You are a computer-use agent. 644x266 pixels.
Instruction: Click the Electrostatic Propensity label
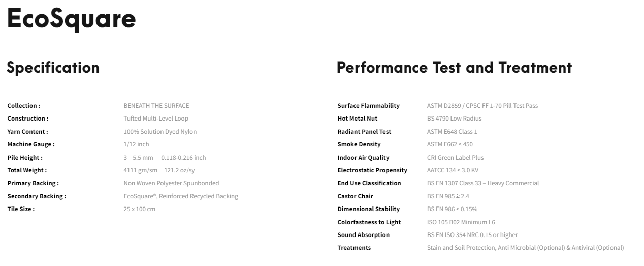coord(372,170)
